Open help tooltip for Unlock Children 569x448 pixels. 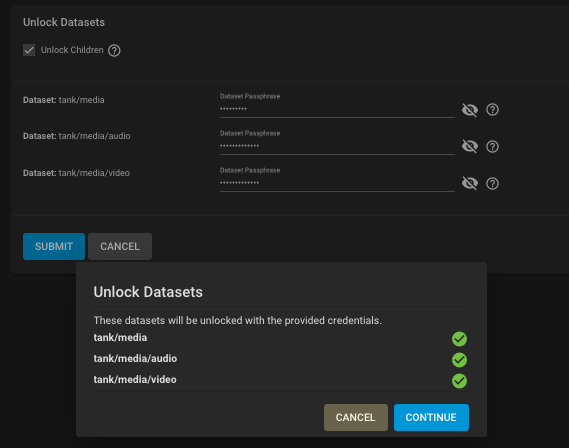[x=114, y=50]
